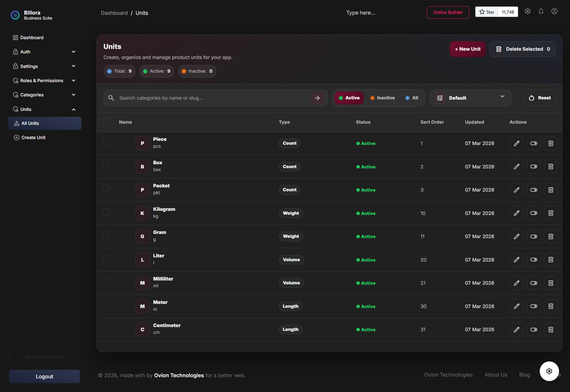Click the floating gear button at bottom right
570x392 pixels.
pyautogui.click(x=549, y=371)
